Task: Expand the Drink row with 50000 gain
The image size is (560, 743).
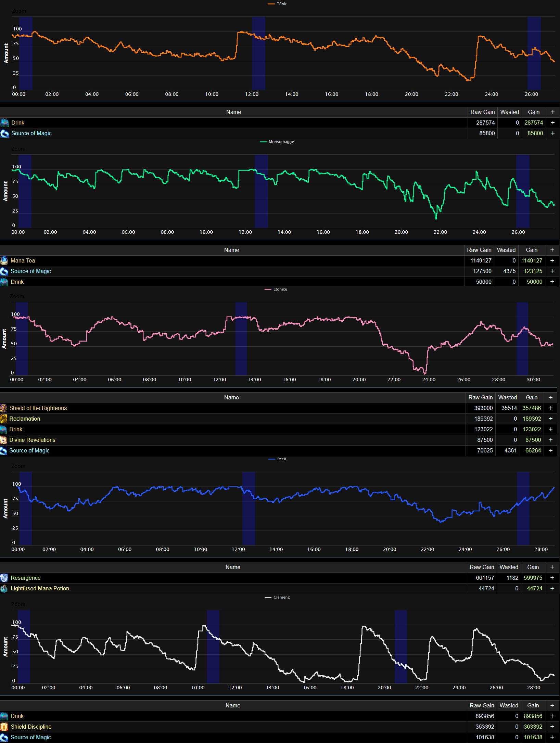Action: tap(552, 282)
